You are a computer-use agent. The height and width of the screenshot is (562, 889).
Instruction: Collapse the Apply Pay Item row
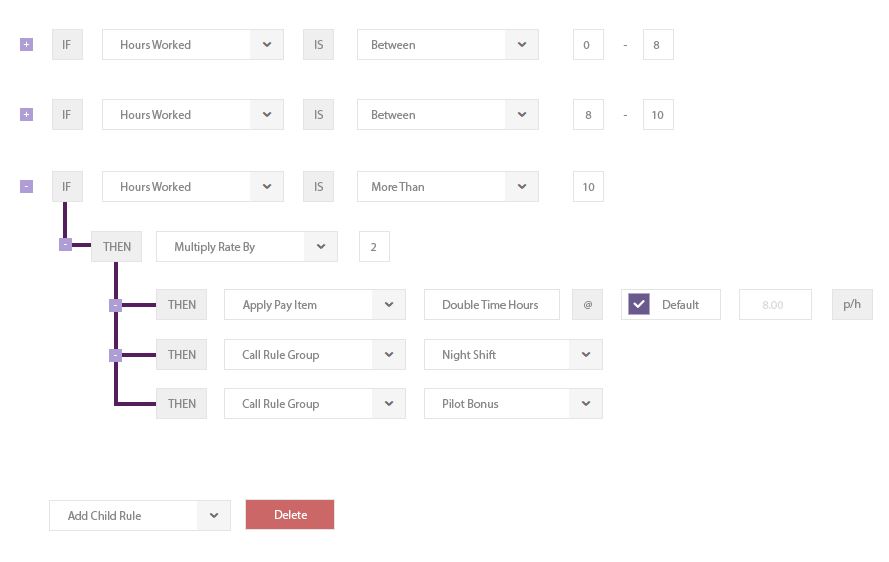115,305
